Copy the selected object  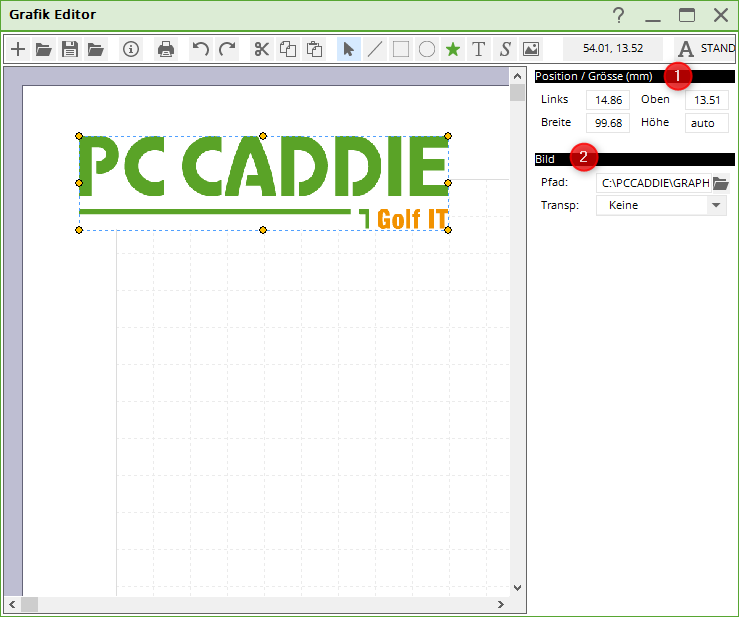tap(288, 49)
